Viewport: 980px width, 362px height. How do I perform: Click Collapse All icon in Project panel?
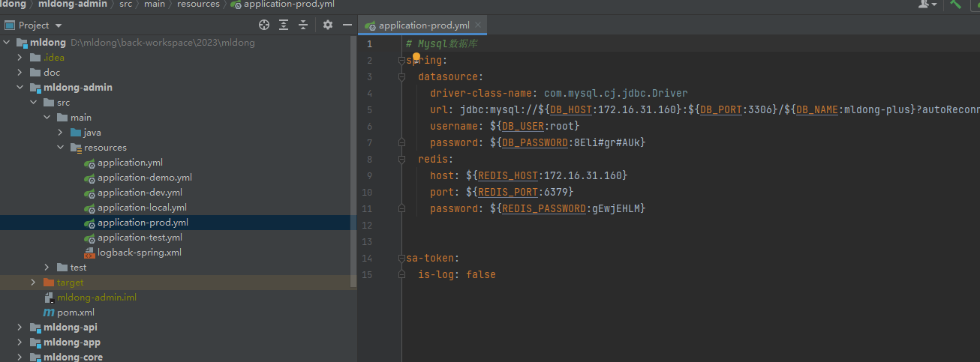(x=303, y=25)
